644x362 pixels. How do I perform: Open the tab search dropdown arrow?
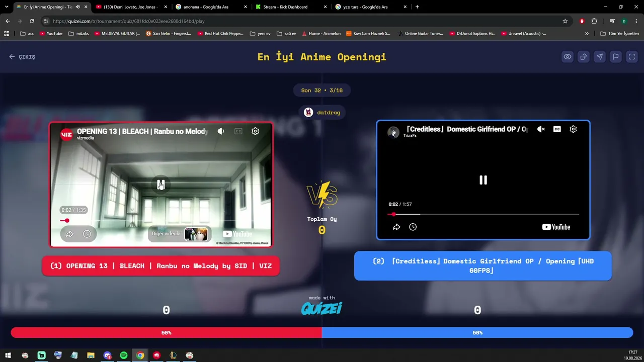6,7
